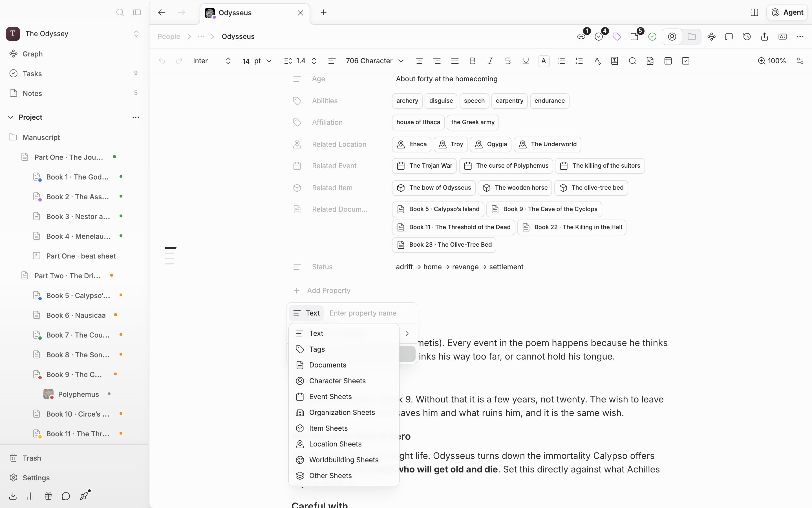Click the purple tag icon

[x=617, y=37]
